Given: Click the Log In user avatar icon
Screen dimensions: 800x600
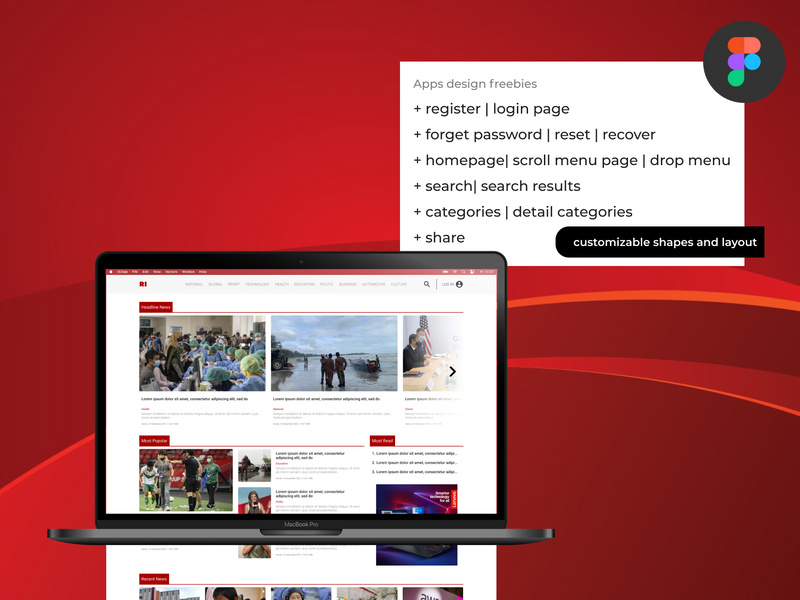Looking at the screenshot, I should point(459,284).
